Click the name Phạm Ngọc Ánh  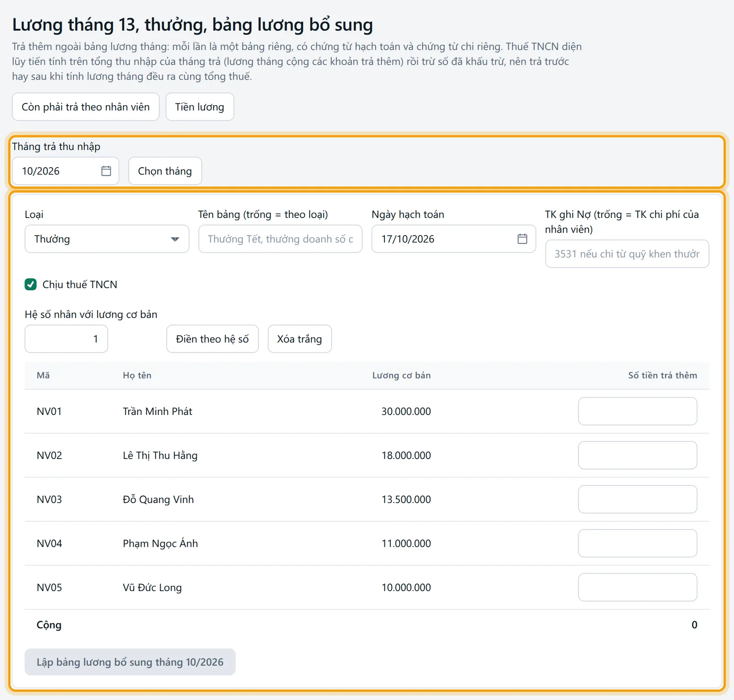click(161, 543)
